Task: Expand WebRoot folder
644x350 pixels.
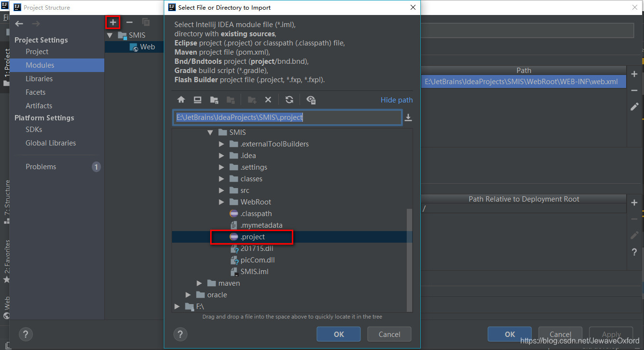Action: [x=221, y=202]
